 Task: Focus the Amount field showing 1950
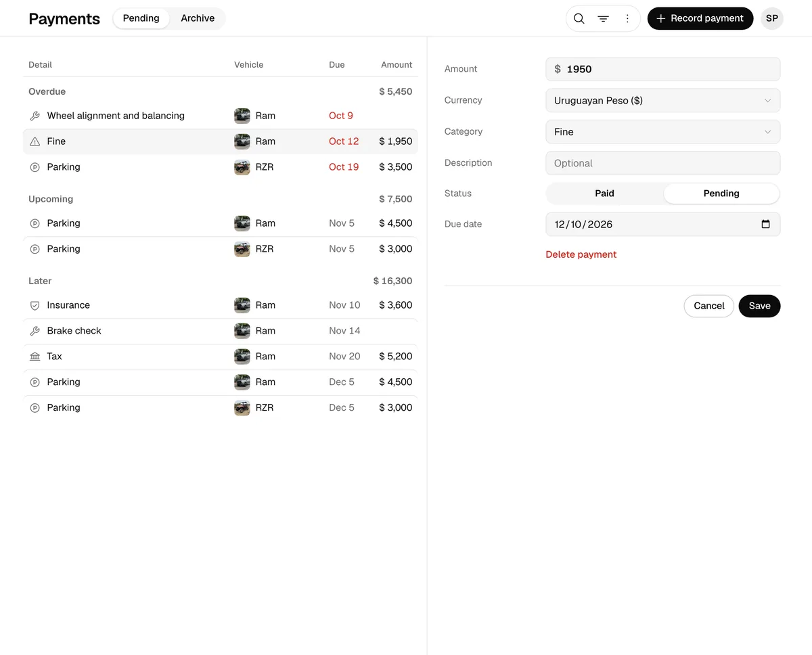(x=662, y=69)
